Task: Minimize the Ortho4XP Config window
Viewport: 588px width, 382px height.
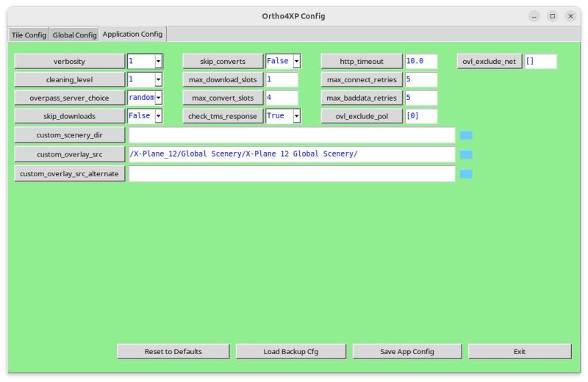Action: tap(534, 16)
